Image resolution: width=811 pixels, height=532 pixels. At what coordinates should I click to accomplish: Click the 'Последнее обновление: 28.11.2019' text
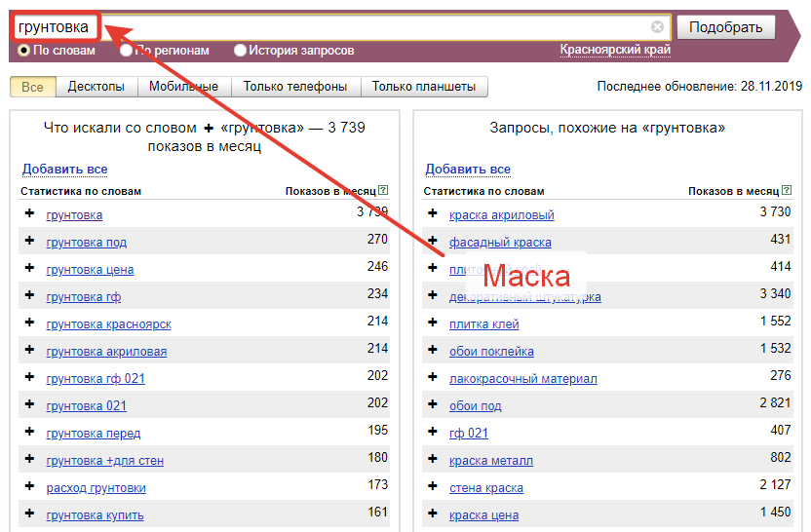(x=699, y=86)
